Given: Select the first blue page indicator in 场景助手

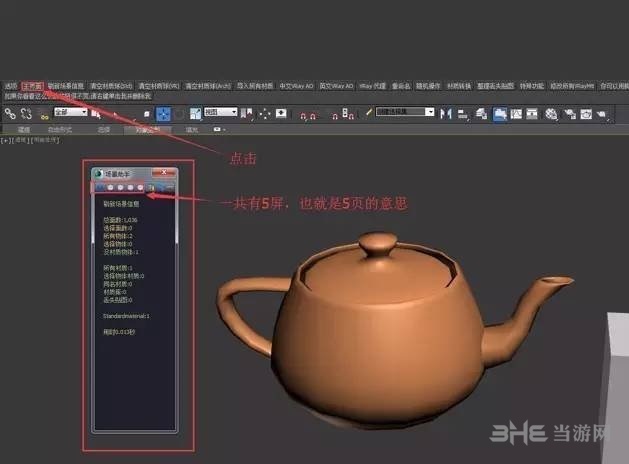Looking at the screenshot, I should [100, 187].
